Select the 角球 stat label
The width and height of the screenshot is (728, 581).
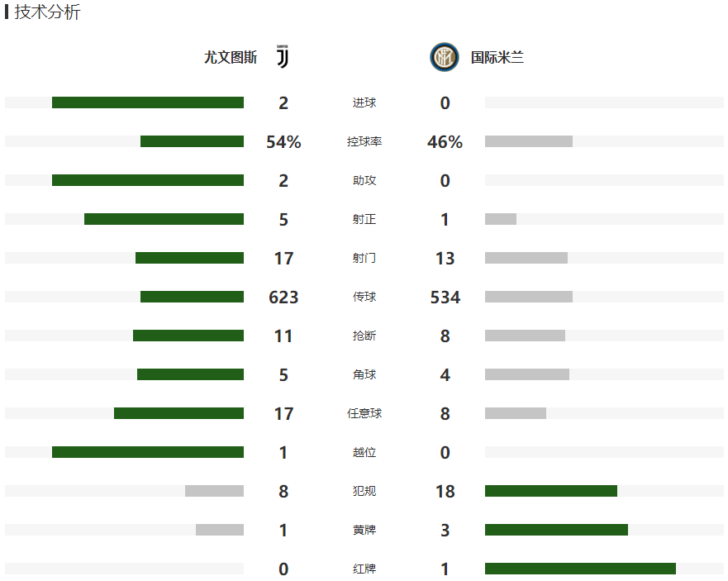[x=364, y=374]
